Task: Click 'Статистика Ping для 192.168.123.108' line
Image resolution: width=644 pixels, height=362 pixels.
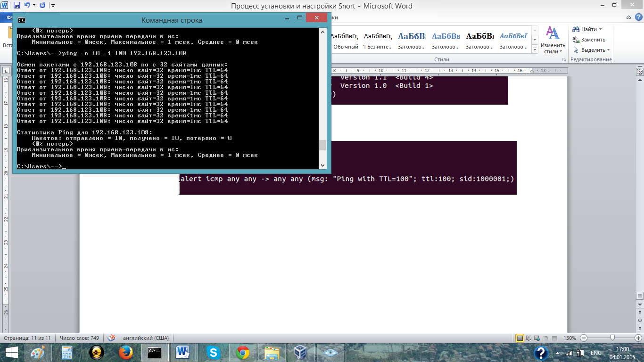Action: click(84, 132)
